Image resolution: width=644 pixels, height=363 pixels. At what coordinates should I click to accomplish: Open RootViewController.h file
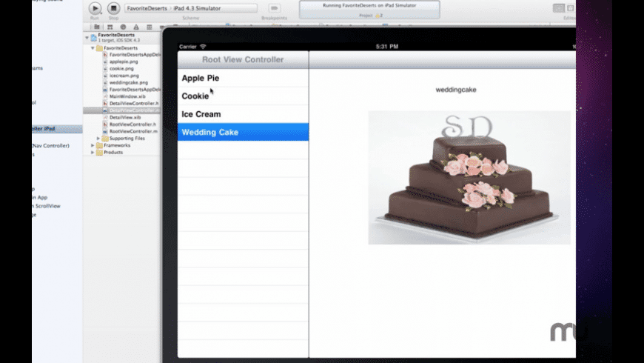point(133,124)
